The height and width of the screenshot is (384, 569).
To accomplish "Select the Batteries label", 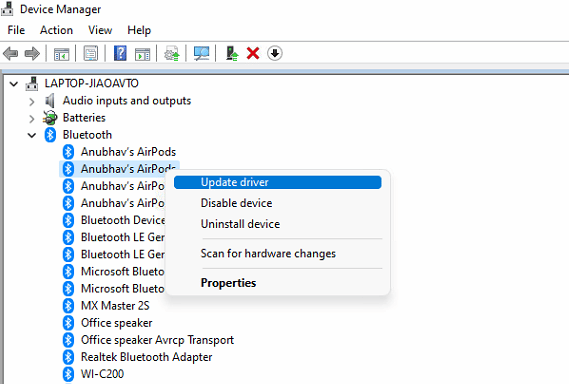I will 84,118.
